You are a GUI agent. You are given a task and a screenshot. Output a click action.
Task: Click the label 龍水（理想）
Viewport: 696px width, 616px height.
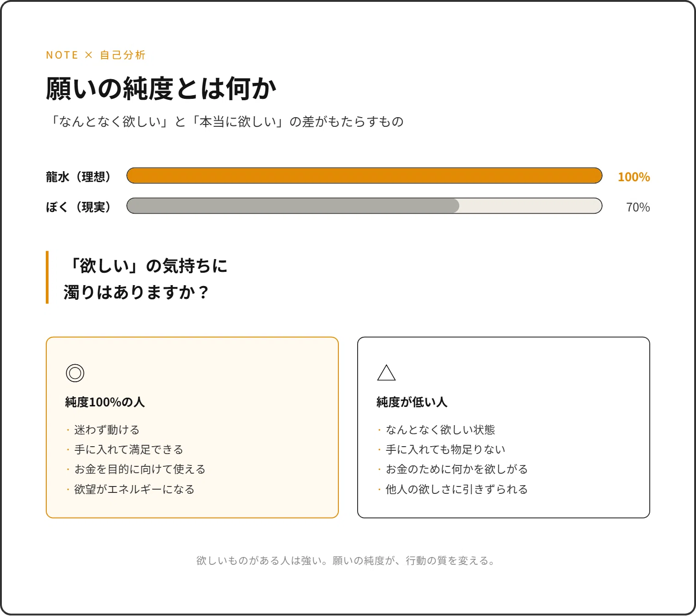point(78,177)
